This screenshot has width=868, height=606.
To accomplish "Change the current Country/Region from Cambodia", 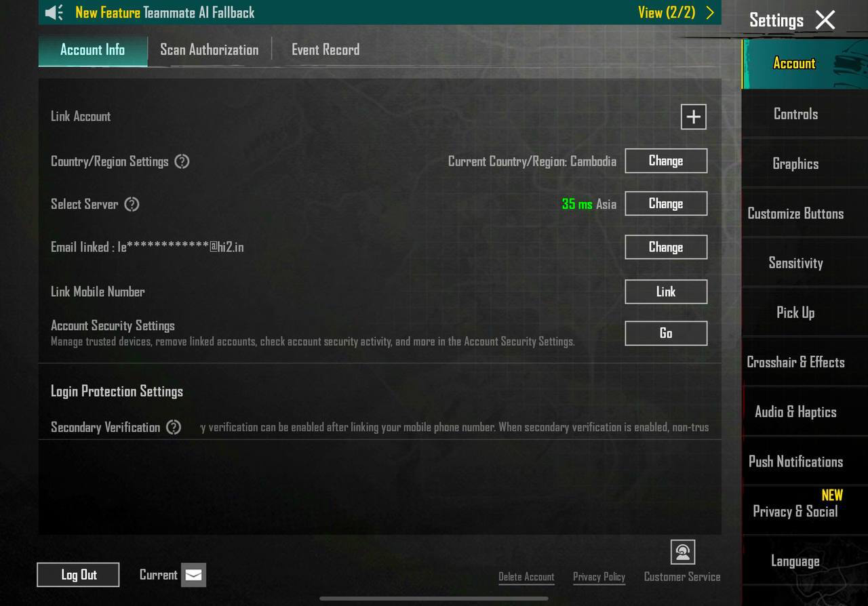I will [x=665, y=161].
